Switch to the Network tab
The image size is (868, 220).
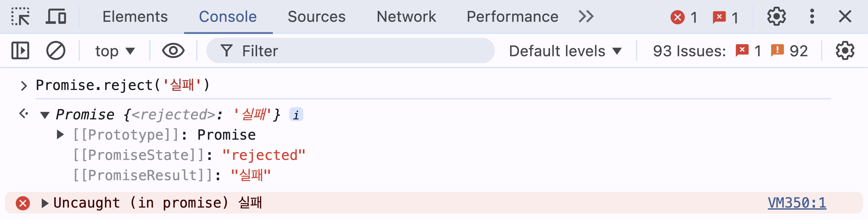pos(406,16)
